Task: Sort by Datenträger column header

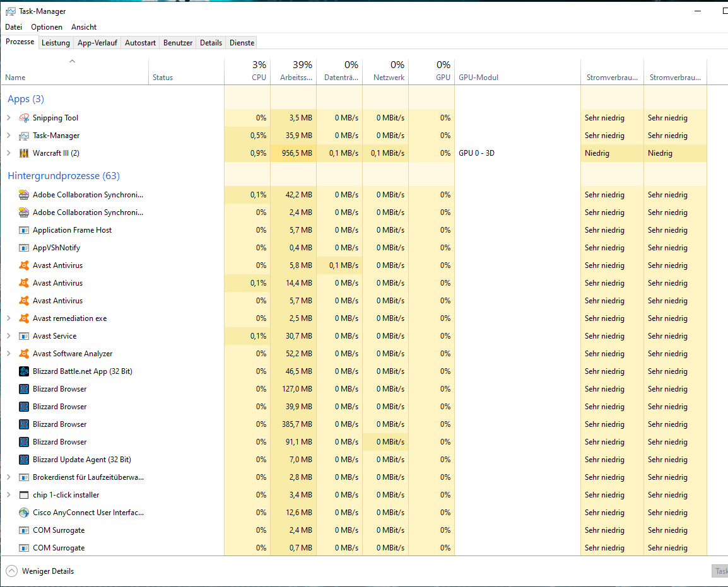Action: click(x=339, y=72)
